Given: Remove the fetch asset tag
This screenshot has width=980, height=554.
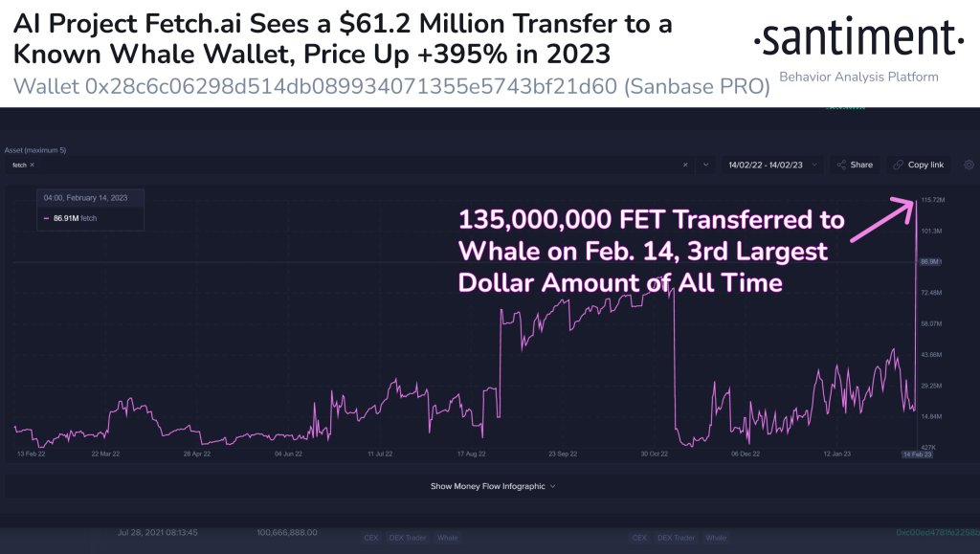Looking at the screenshot, I should tap(32, 165).
